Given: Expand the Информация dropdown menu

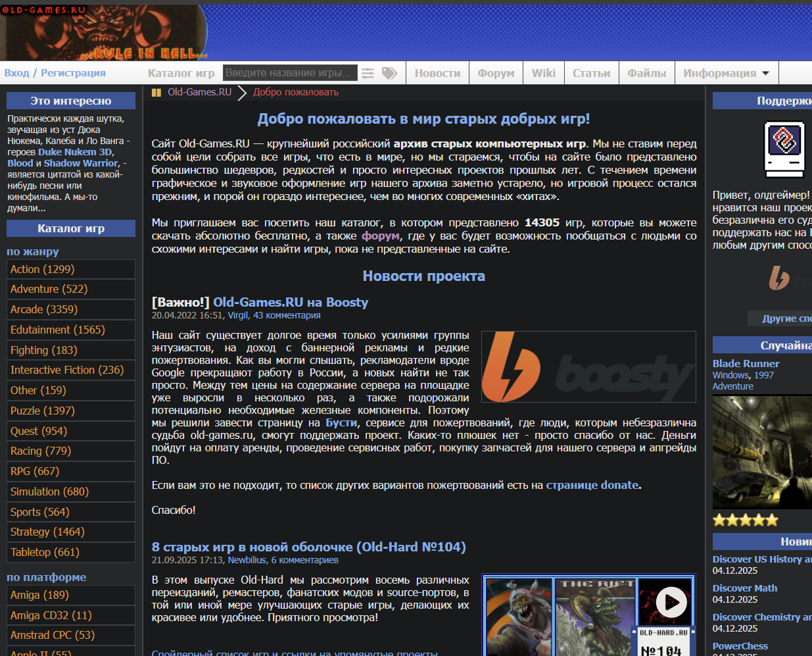Looking at the screenshot, I should (727, 73).
